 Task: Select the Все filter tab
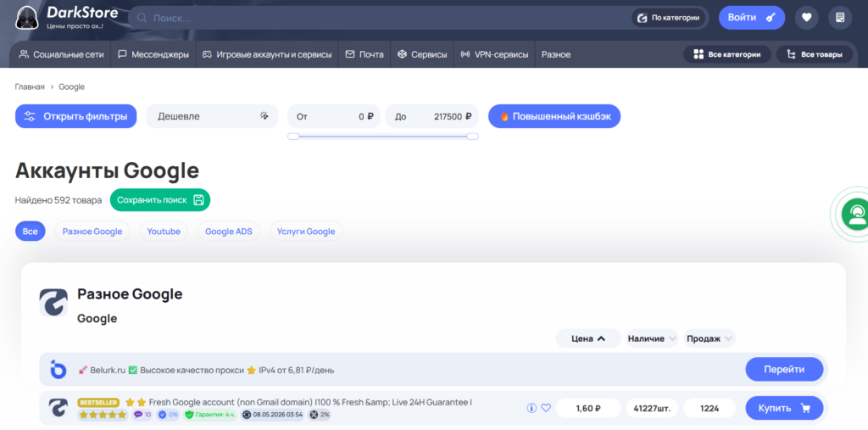[30, 231]
